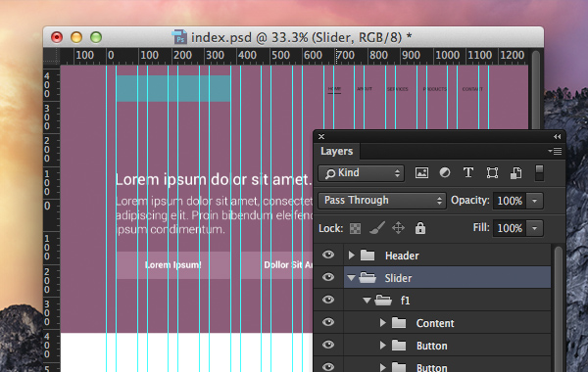The height and width of the screenshot is (372, 588).
Task: Toggle layer filtering switch on
Action: point(539,173)
